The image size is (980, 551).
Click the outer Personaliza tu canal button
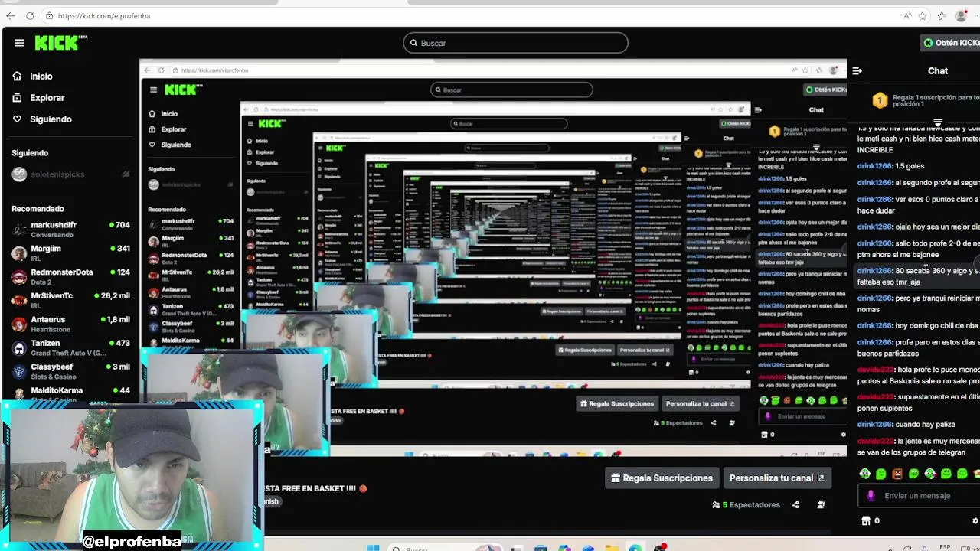tap(777, 478)
